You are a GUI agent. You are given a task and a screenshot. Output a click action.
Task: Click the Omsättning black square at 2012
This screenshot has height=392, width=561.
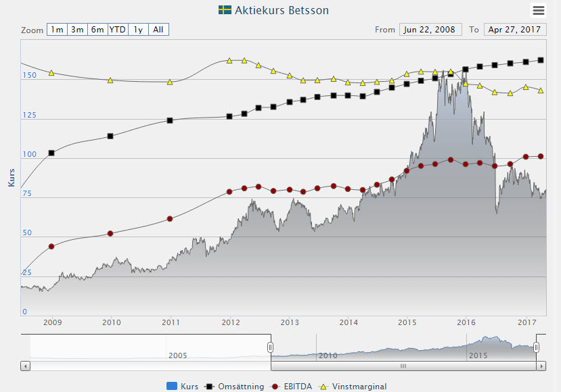[x=229, y=116]
